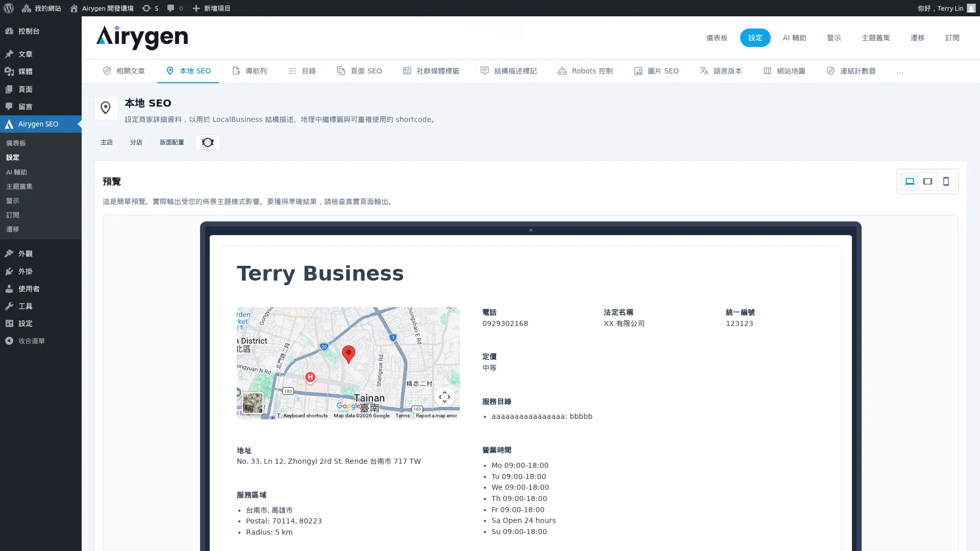This screenshot has width=980, height=551.
Task: Open 儀表板 submenu under Airygen SEO
Action: pyautogui.click(x=41, y=143)
